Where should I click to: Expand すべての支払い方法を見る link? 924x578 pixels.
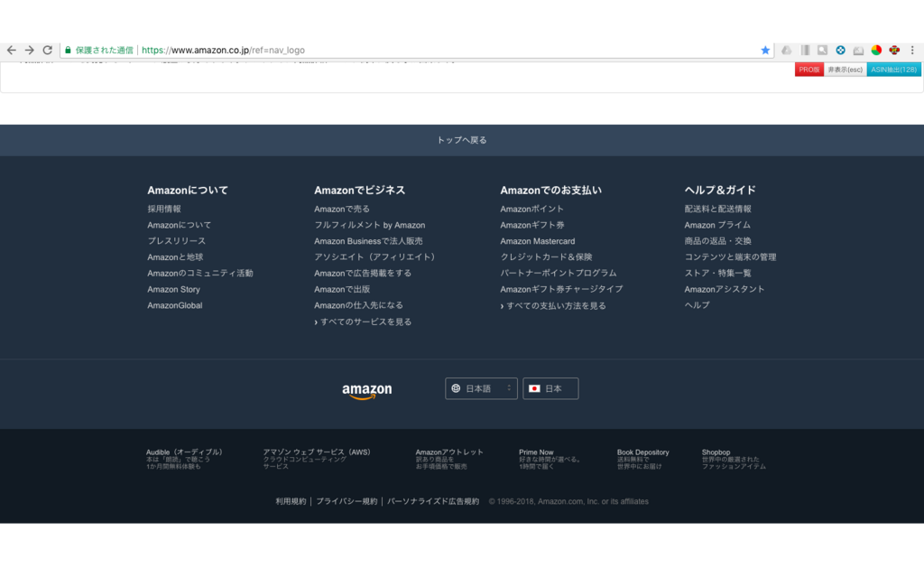tap(553, 305)
